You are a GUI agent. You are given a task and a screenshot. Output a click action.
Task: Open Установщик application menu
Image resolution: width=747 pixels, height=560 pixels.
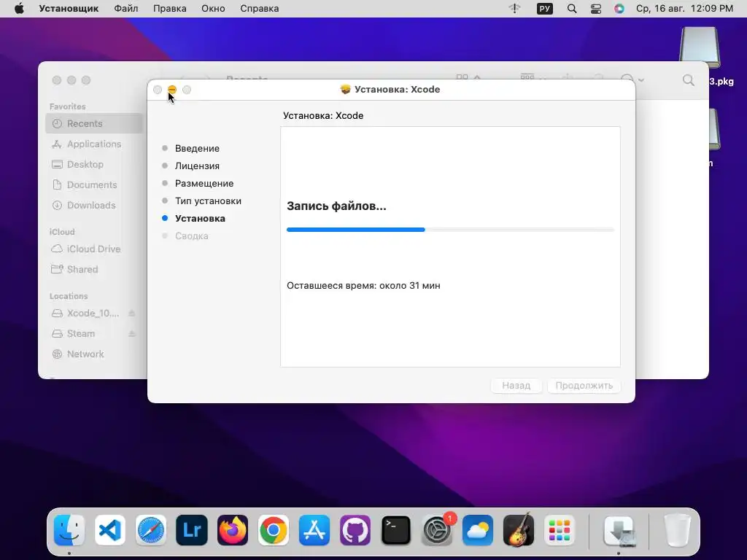[x=69, y=9]
